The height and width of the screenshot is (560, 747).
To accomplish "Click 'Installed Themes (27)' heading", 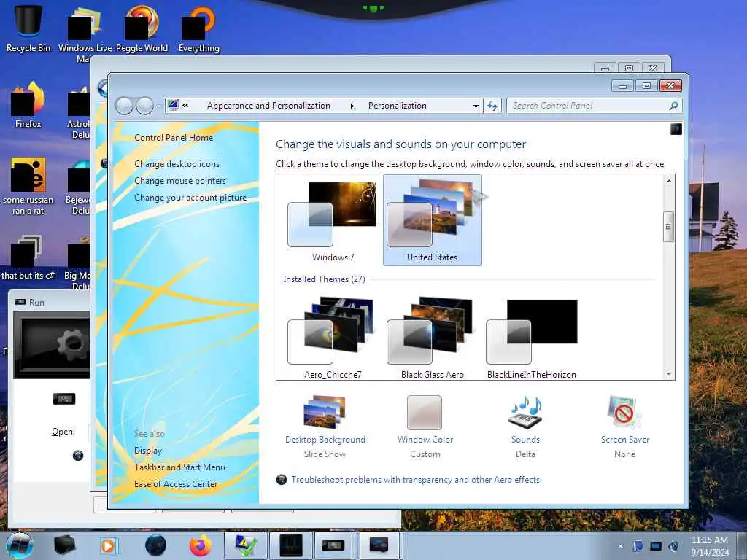I will pyautogui.click(x=324, y=279).
